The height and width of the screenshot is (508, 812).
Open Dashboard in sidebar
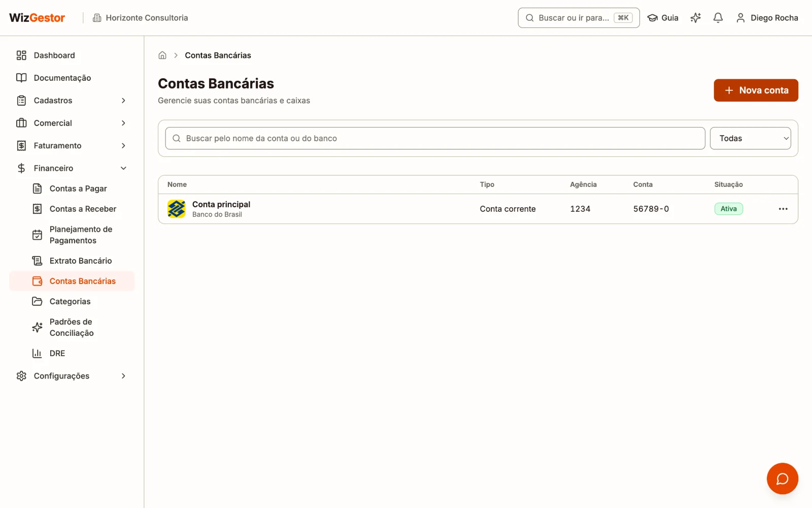coord(72,55)
